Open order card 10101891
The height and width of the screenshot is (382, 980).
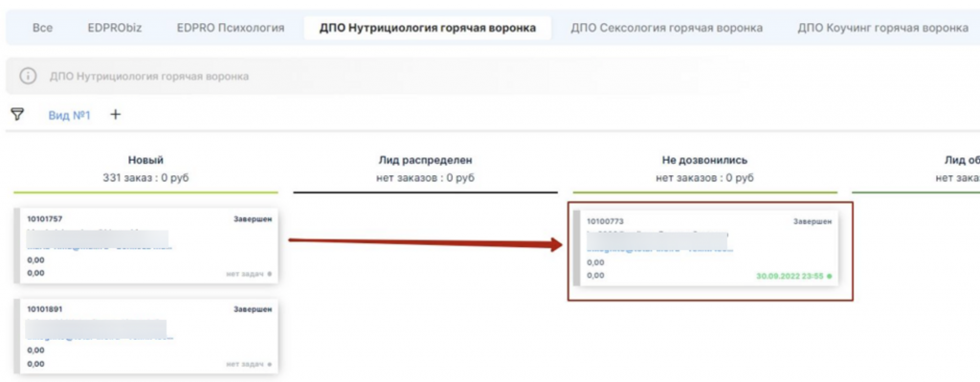click(145, 336)
